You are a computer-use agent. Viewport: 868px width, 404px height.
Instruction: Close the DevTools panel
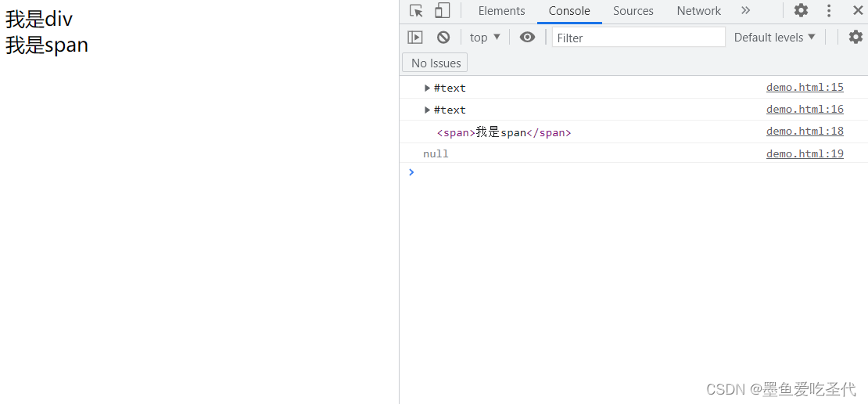[x=856, y=10]
